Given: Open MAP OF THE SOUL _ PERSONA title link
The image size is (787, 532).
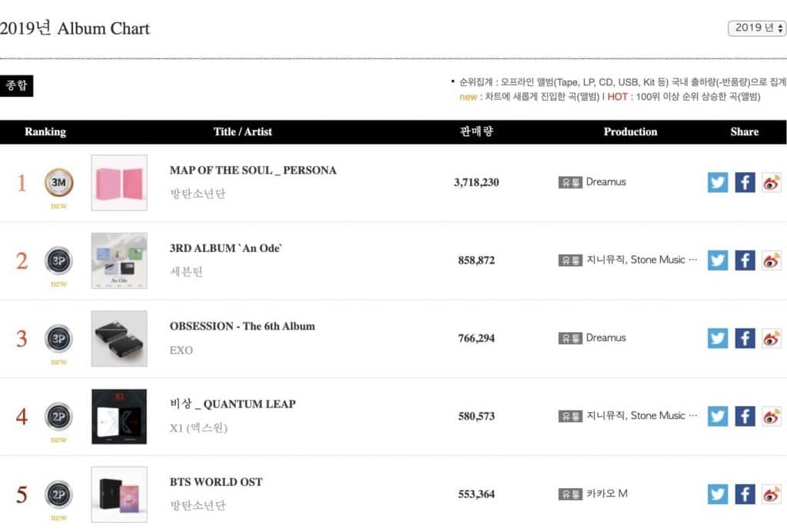Looking at the screenshot, I should 253,170.
